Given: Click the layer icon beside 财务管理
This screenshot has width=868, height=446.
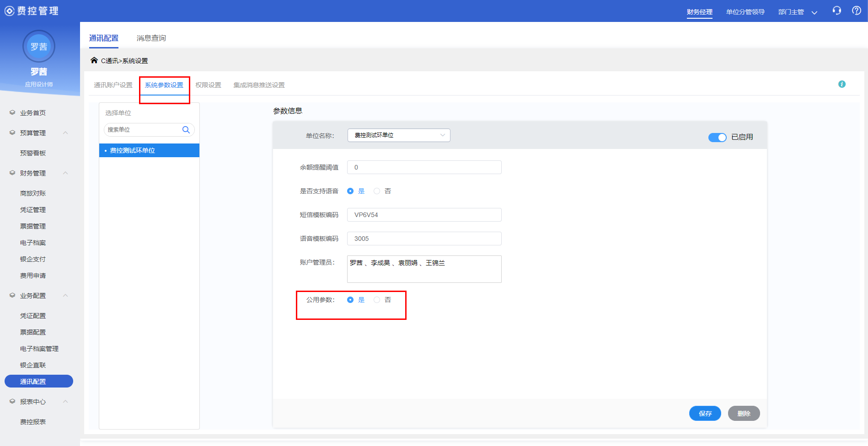Looking at the screenshot, I should 12,173.
